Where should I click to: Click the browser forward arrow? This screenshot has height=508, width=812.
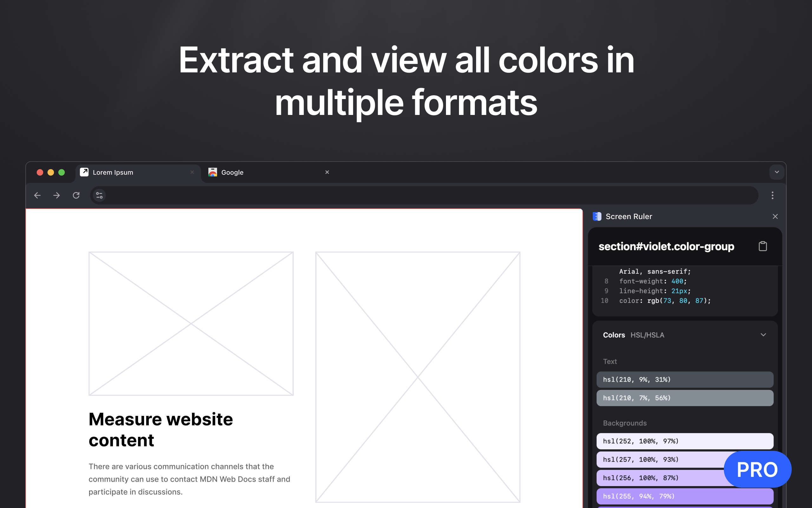tap(56, 195)
